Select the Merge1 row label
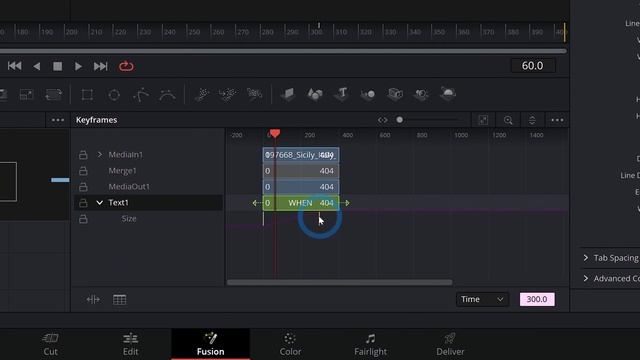 [122, 171]
